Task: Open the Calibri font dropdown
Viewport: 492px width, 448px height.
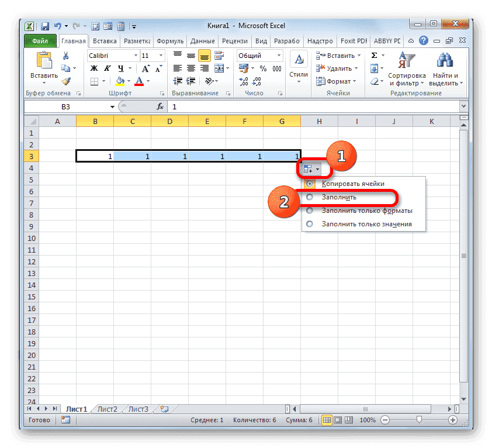Action: point(135,55)
